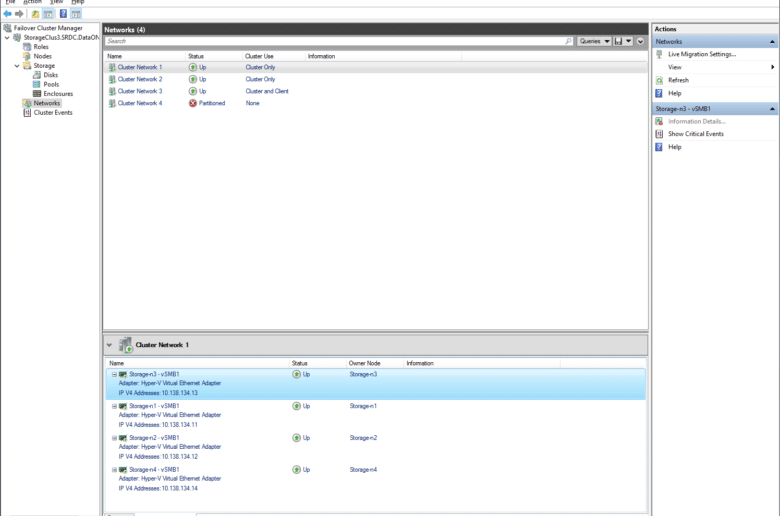Collapse the Storage tree node

pos(17,66)
